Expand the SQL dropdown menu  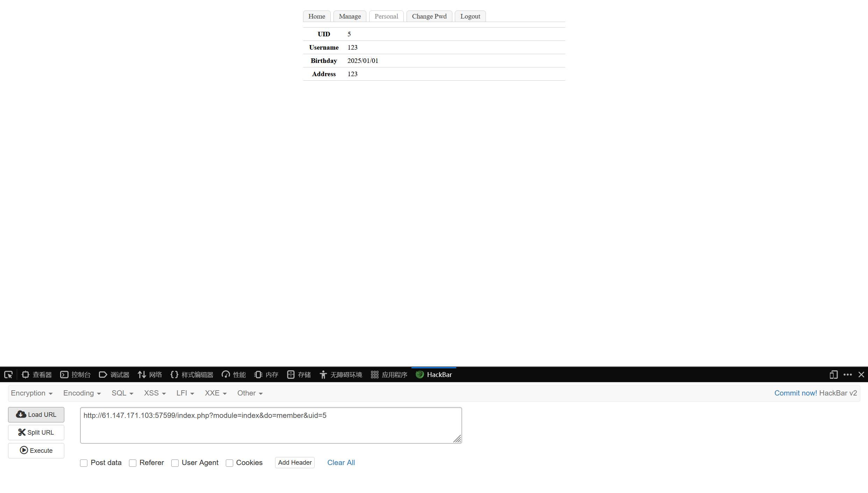[x=122, y=393]
